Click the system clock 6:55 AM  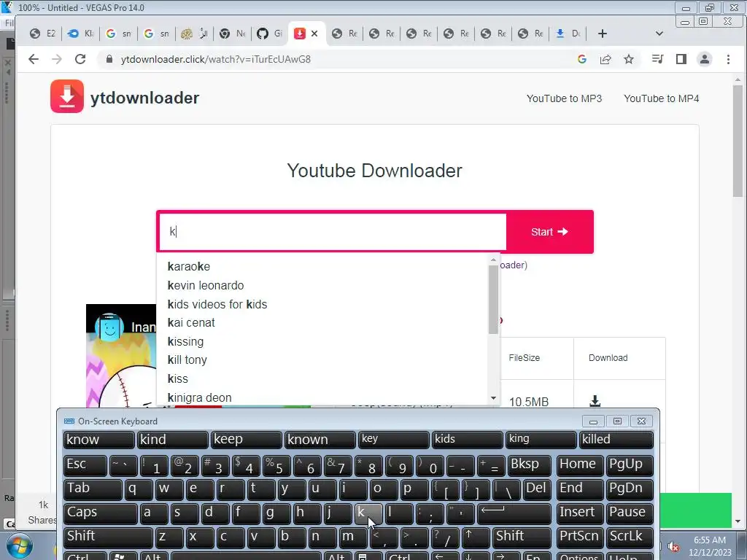pyautogui.click(x=710, y=540)
